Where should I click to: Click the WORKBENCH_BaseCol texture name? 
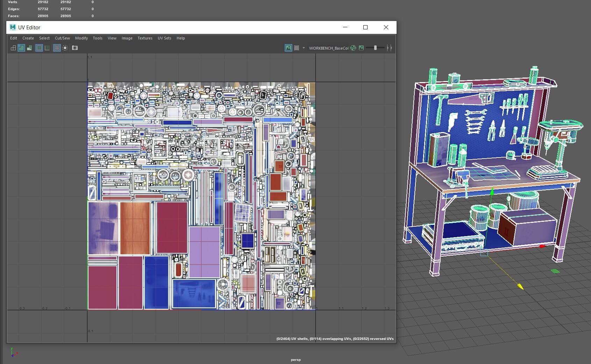(x=328, y=48)
